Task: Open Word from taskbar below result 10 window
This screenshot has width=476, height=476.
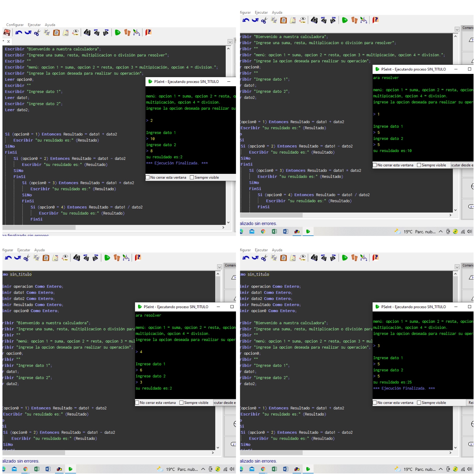Action: point(285,231)
